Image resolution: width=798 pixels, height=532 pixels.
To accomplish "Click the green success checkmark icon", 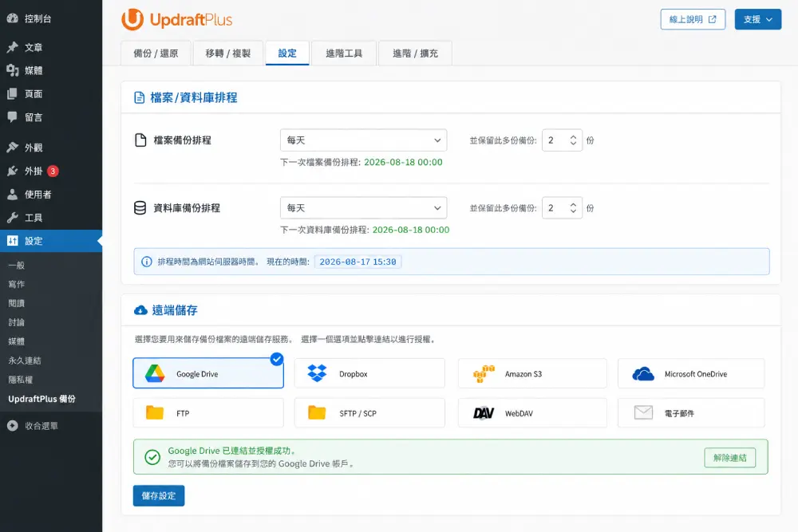I will coord(152,457).
